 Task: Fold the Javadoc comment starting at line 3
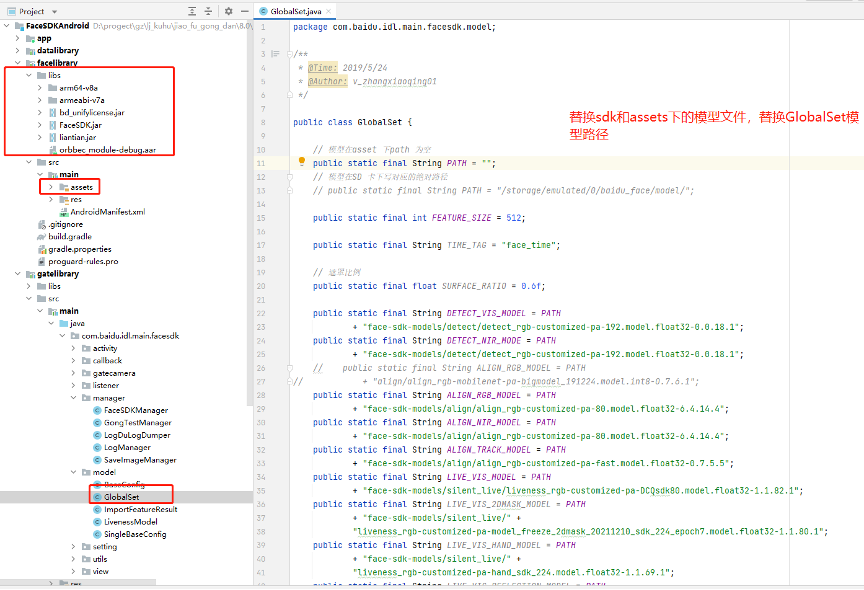click(x=290, y=54)
